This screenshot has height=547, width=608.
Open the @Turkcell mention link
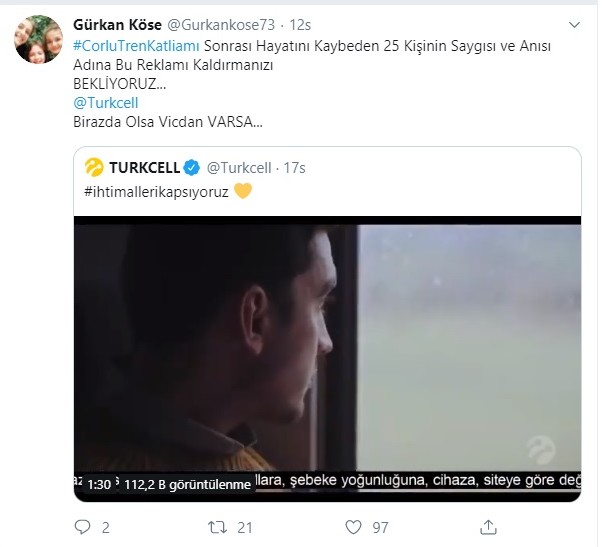click(x=105, y=103)
